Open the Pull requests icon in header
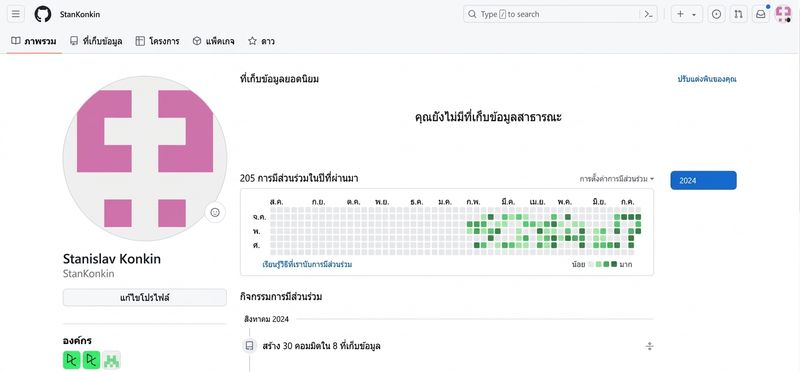This screenshot has height=372, width=800. (x=738, y=14)
